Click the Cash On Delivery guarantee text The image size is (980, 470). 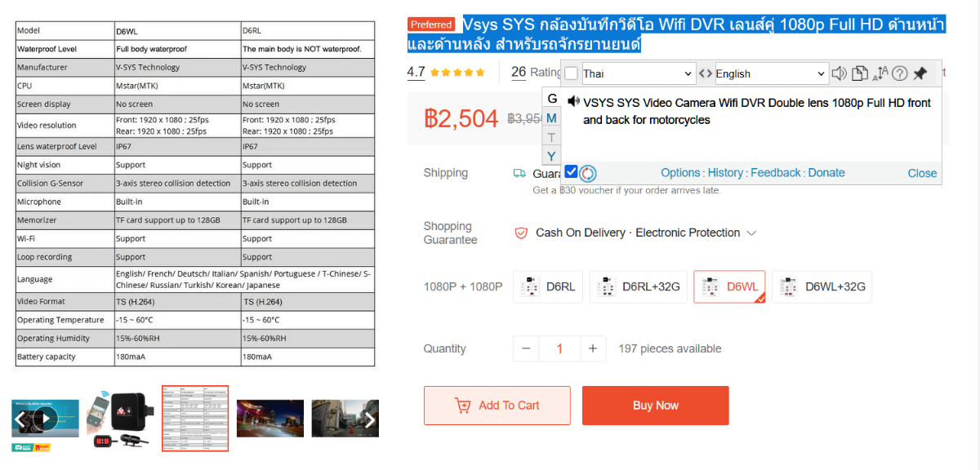point(581,233)
